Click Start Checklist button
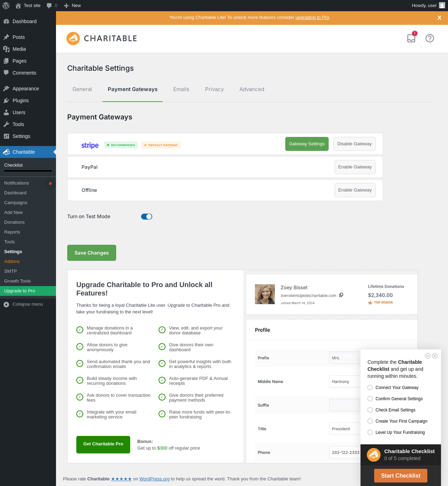This screenshot has height=486, width=448. [x=401, y=475]
